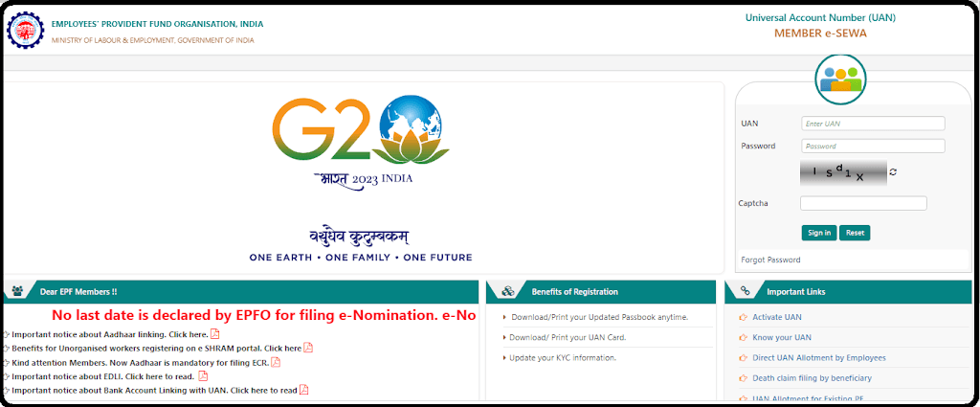Open PDF icon for e SHRAM portal notice

point(308,348)
